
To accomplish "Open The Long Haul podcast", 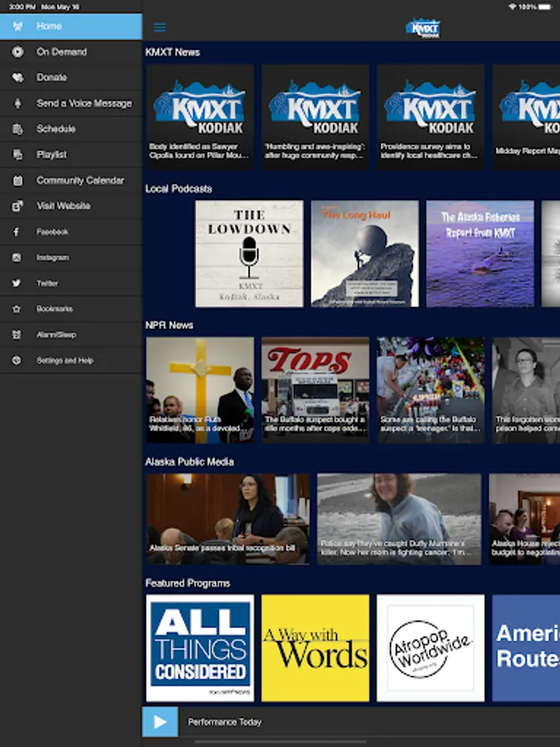I will 365,253.
